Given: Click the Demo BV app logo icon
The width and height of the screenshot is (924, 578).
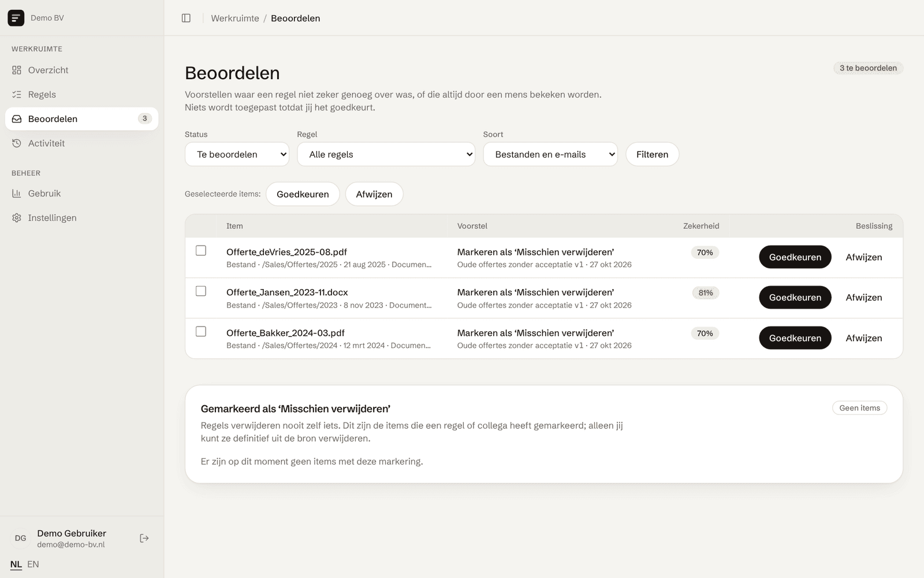Looking at the screenshot, I should pyautogui.click(x=16, y=18).
